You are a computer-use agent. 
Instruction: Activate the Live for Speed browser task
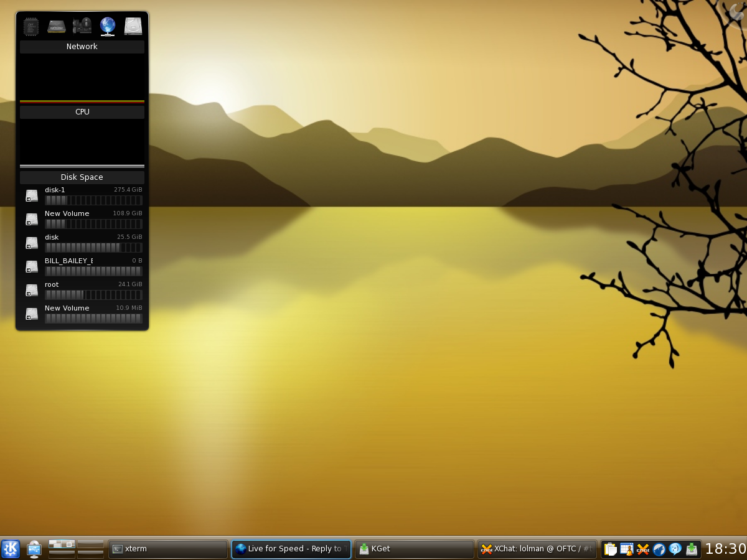(x=291, y=549)
